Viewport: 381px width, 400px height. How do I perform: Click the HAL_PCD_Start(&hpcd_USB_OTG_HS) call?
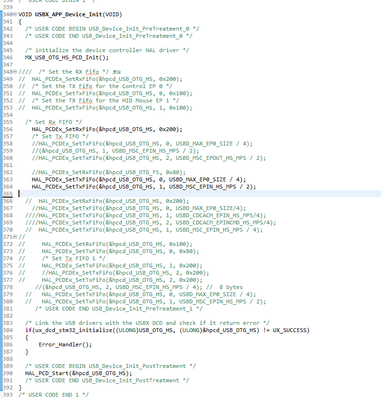pos(78,373)
